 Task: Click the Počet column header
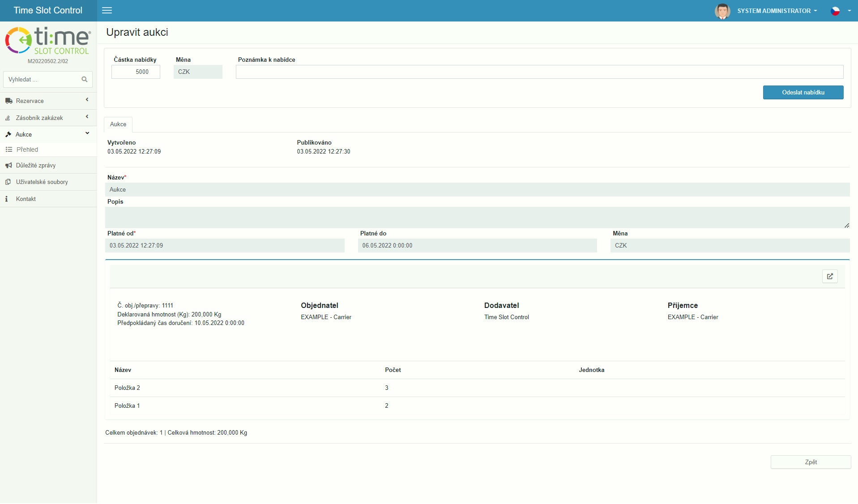(393, 370)
